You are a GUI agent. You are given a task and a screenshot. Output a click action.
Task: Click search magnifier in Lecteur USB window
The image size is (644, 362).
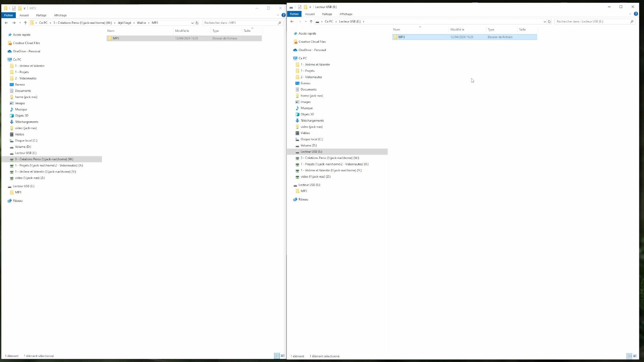tap(632, 21)
